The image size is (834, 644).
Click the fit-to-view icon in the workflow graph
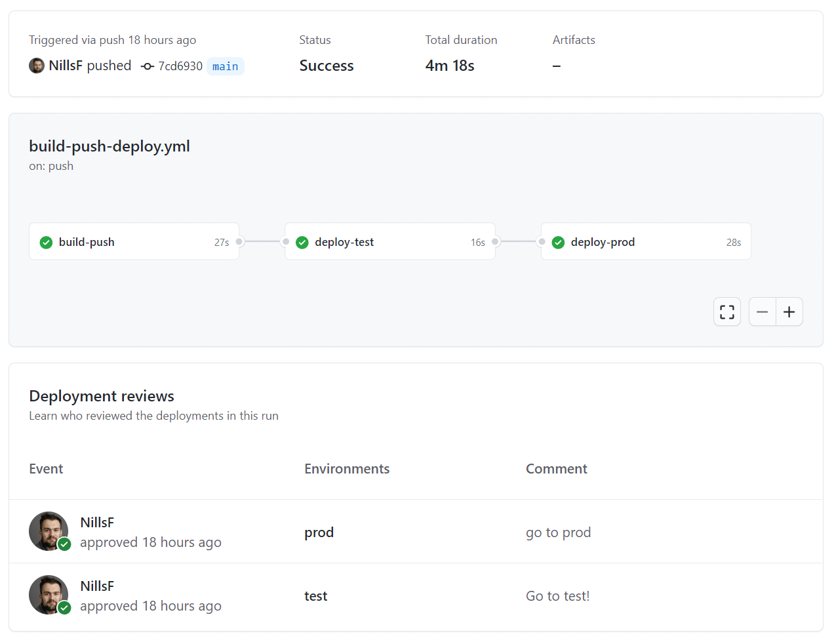(726, 312)
